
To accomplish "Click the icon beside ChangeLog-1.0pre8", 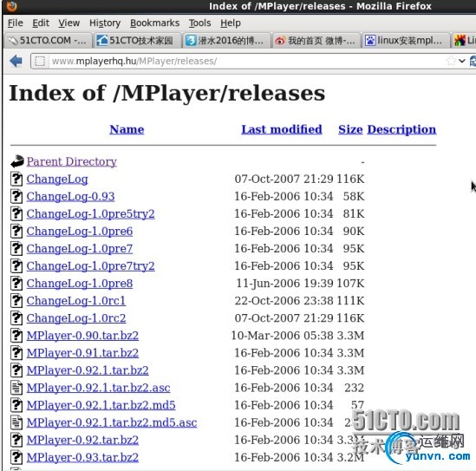I will coord(16,284).
